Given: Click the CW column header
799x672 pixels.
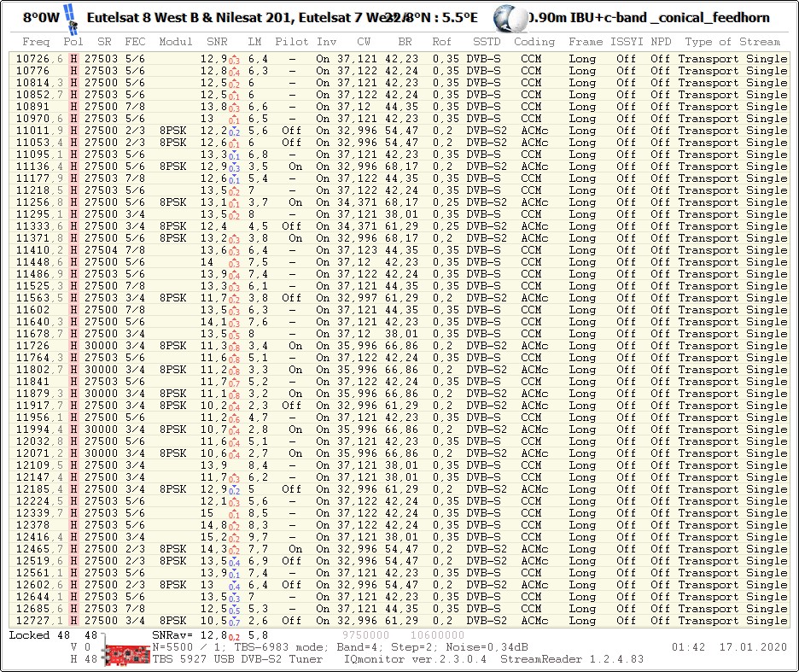Looking at the screenshot, I should tap(364, 42).
